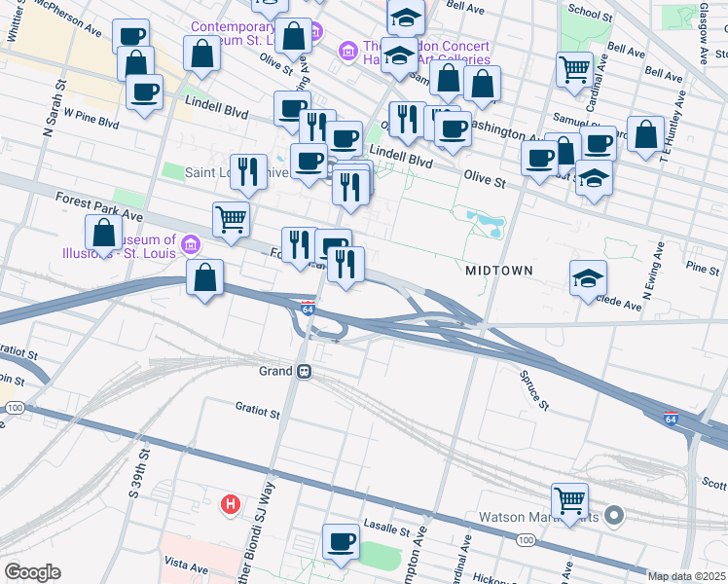The width and height of the screenshot is (728, 584).
Task: Select the I-64 shield near Spruce St
Action: coord(671,418)
